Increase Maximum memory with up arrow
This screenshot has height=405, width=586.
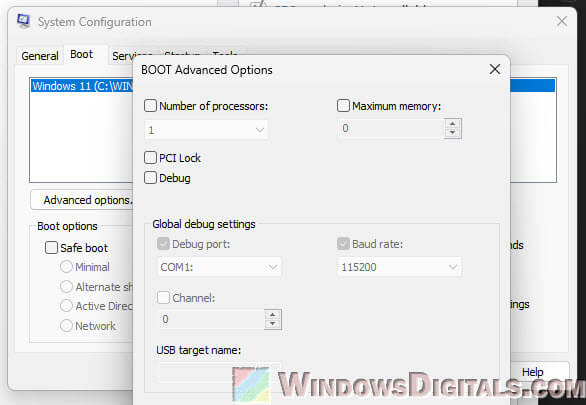click(453, 124)
